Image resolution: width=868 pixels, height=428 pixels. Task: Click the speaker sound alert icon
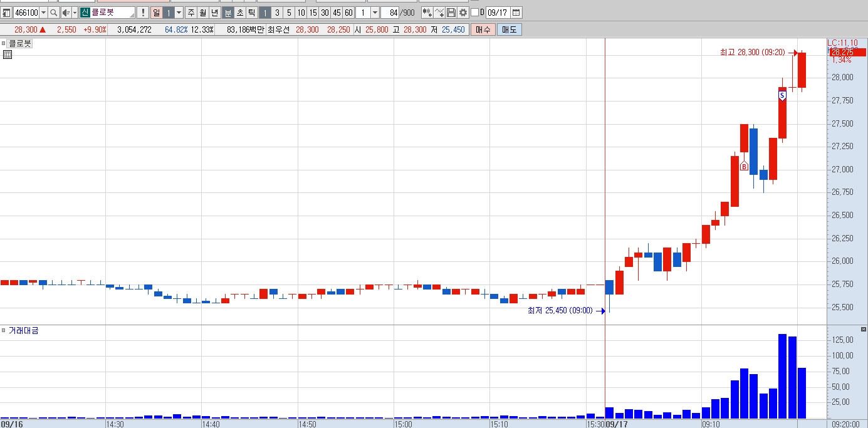click(x=66, y=13)
